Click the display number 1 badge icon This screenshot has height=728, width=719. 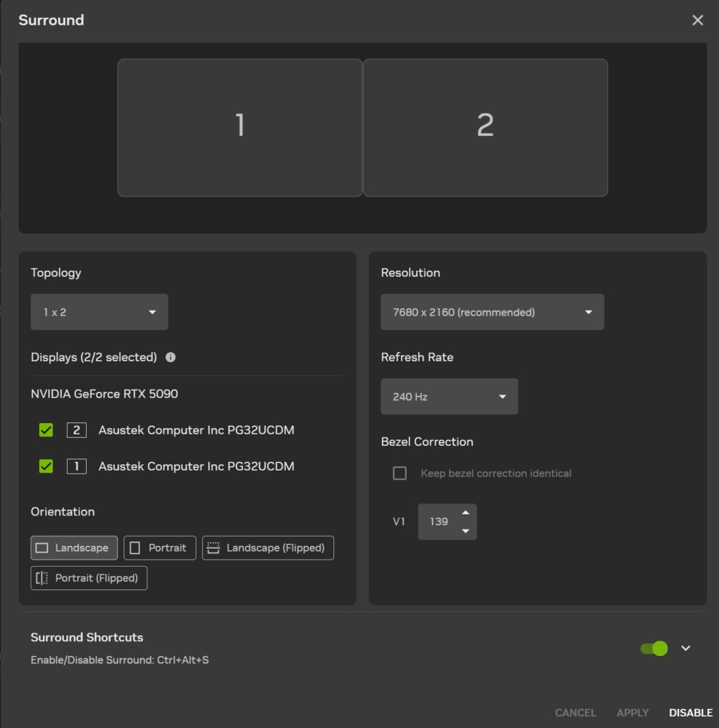(x=77, y=466)
